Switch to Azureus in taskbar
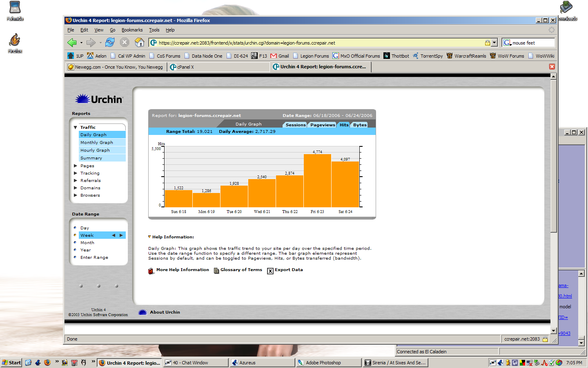 (262, 363)
